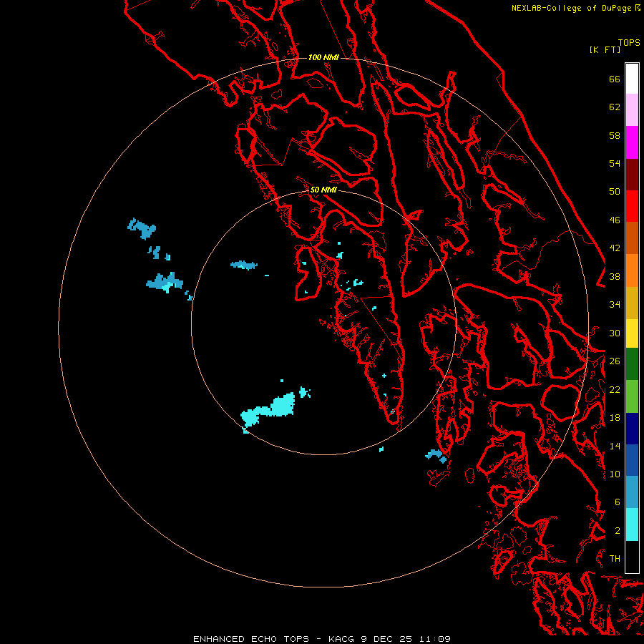
Task: Click the legend value 18
Action: [x=615, y=418]
